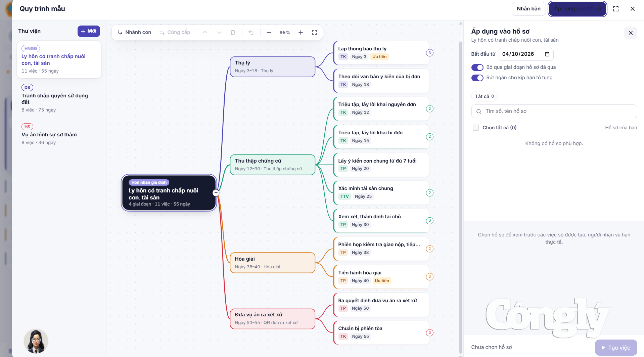Image resolution: width=644 pixels, height=357 pixels.
Task: Click the delete trash icon
Action: point(233,33)
